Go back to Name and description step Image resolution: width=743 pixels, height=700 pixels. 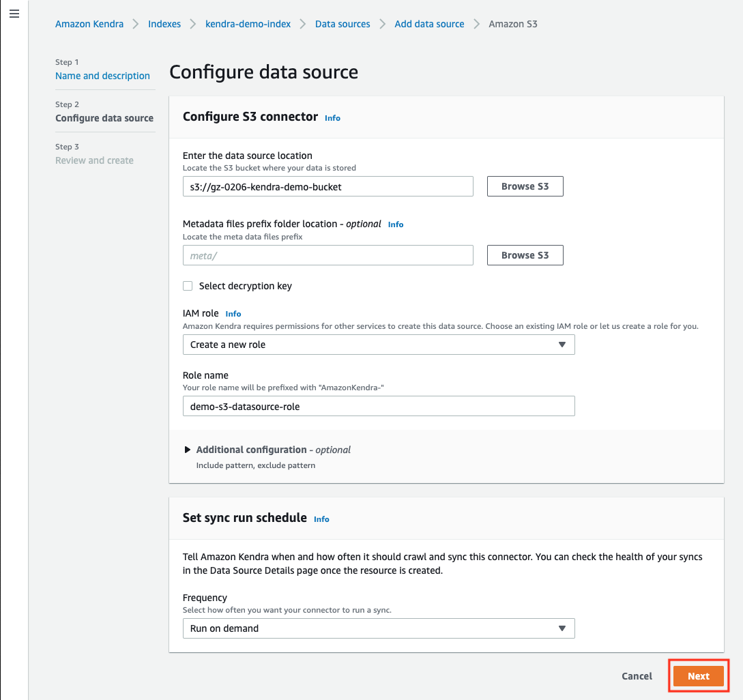point(102,76)
